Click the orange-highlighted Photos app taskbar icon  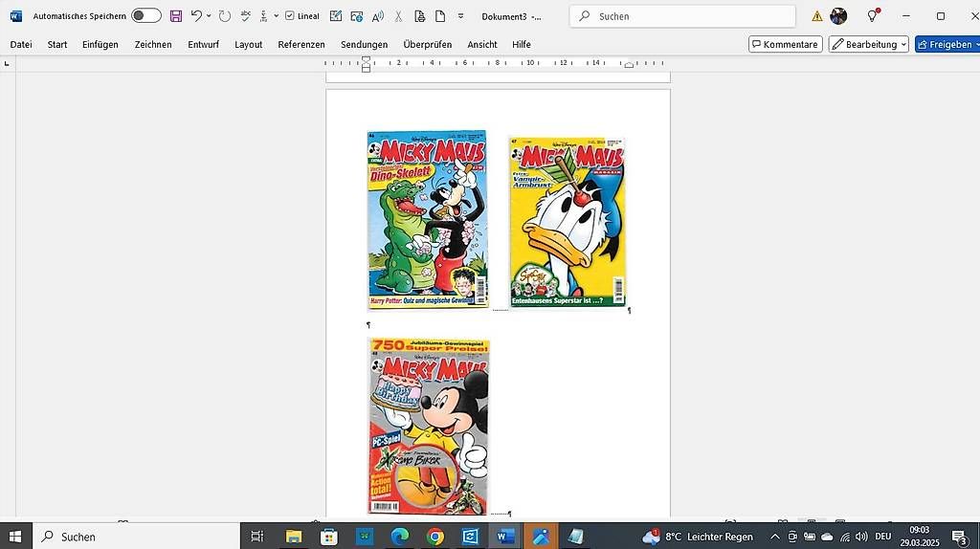pyautogui.click(x=542, y=537)
